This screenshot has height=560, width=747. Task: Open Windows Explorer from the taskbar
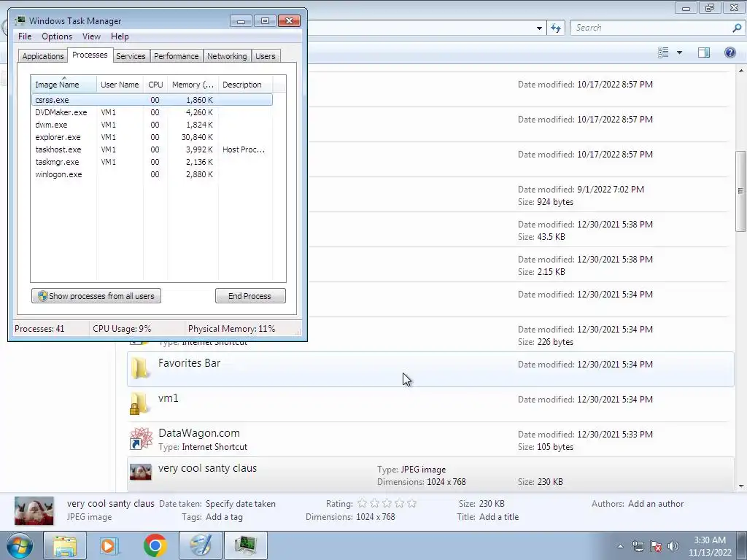pos(65,545)
